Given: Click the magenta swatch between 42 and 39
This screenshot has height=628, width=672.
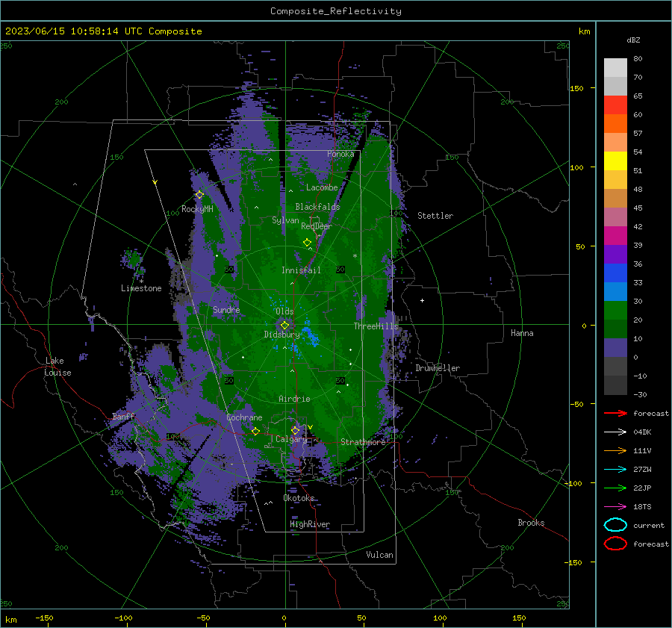Looking at the screenshot, I should point(615,236).
